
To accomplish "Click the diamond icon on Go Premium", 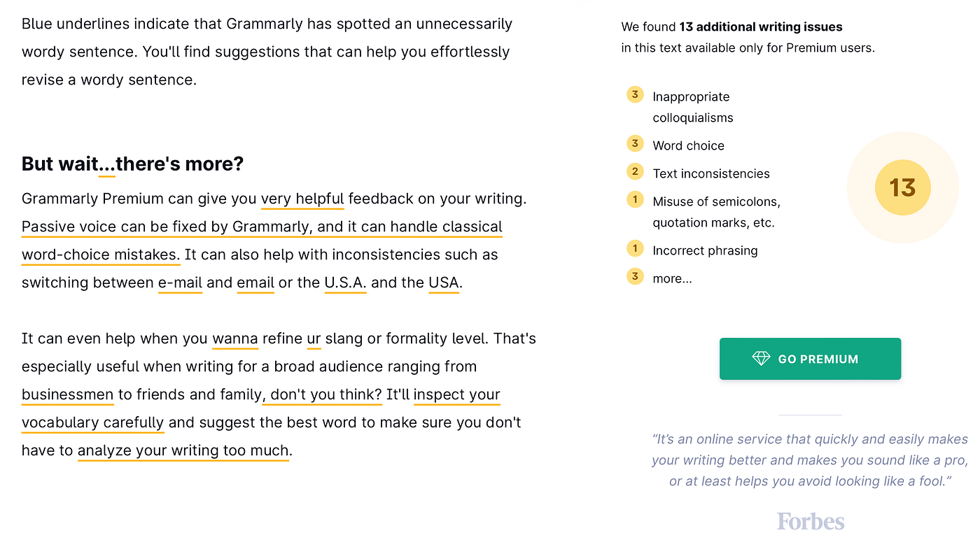I will click(x=761, y=359).
